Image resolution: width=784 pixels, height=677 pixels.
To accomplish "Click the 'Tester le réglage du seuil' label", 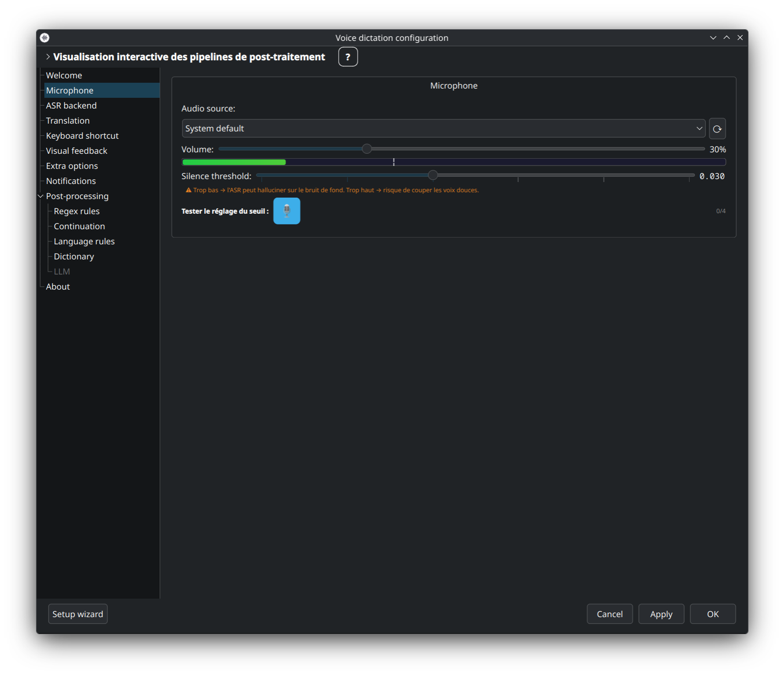I will [x=225, y=211].
